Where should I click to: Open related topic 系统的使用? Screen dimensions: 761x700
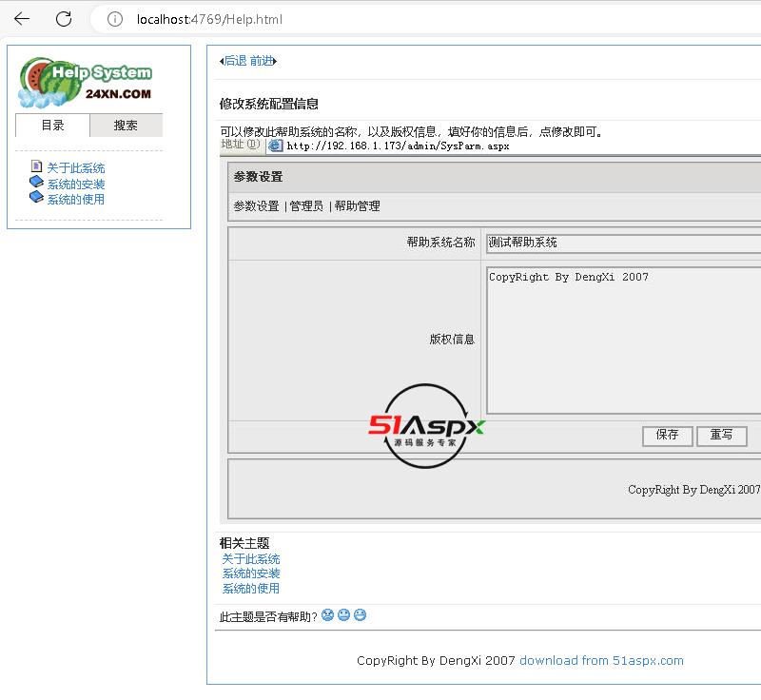251,589
